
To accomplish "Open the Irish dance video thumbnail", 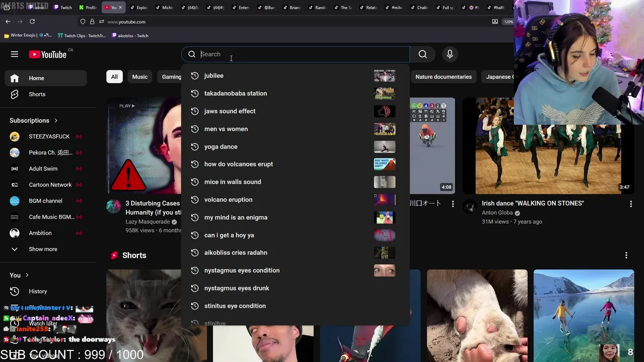I will pos(548,146).
